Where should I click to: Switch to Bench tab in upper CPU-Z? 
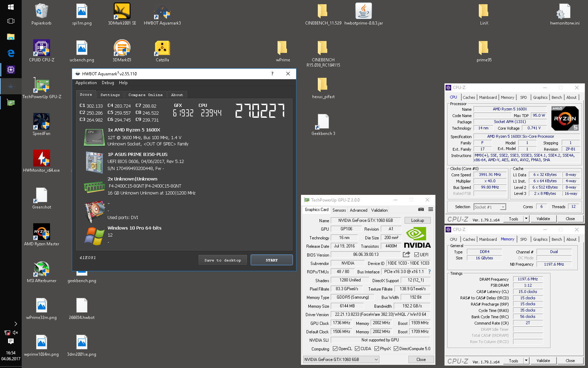[x=556, y=97]
